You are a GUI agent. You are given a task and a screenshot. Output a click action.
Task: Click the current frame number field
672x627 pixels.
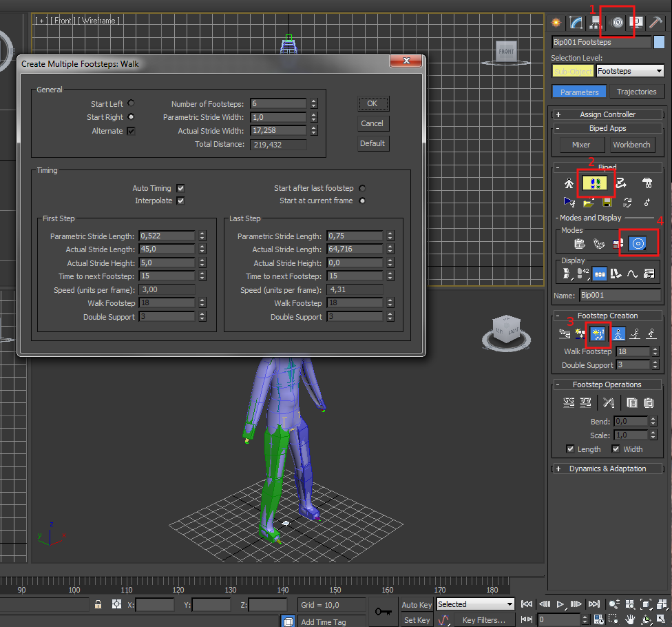click(x=560, y=619)
